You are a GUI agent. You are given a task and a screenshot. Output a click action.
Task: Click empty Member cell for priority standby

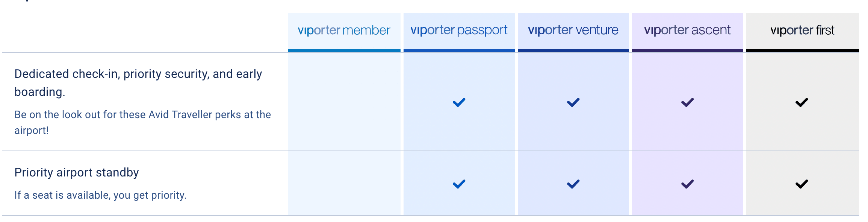click(x=344, y=184)
